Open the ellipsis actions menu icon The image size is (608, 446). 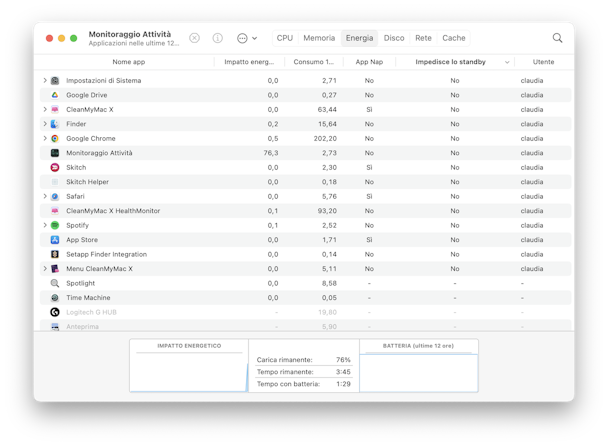pos(242,38)
